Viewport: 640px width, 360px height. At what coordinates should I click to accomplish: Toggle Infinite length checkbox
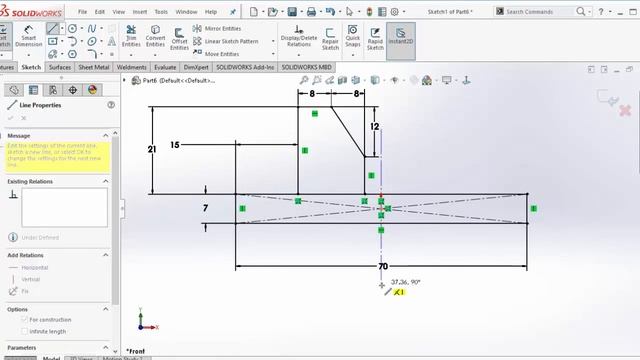point(24,331)
